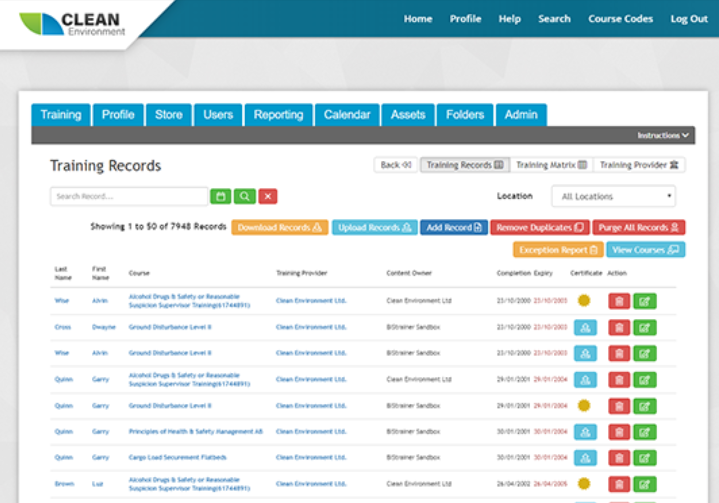719x503 pixels.
Task: Go to the Calendar tab
Action: click(347, 115)
